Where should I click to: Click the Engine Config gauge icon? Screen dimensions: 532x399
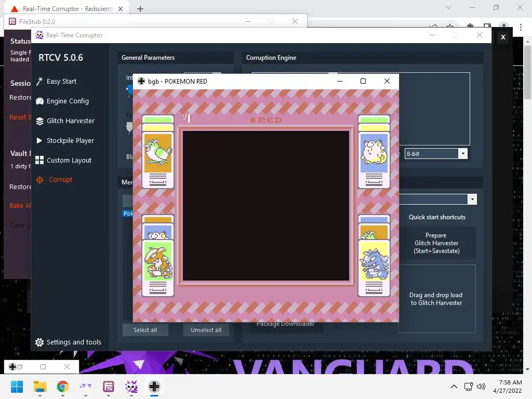click(x=39, y=101)
